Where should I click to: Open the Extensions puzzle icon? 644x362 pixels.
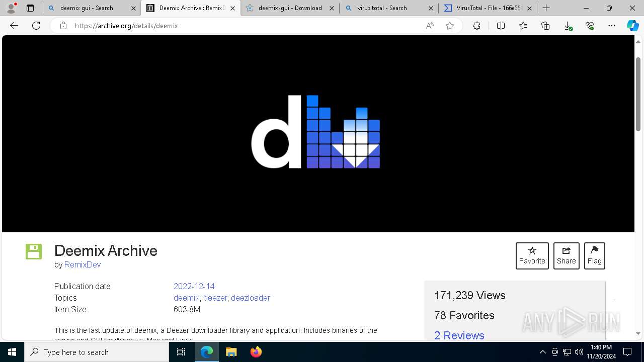[x=476, y=26]
